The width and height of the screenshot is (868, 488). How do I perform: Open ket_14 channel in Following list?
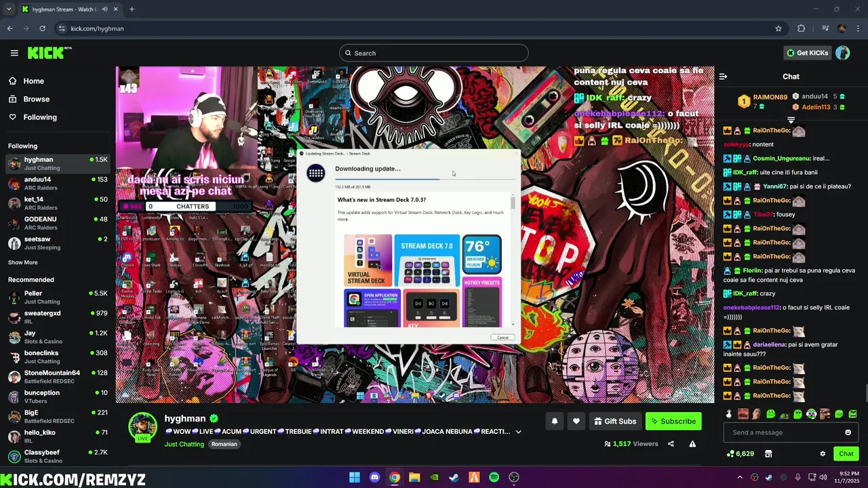pos(58,203)
